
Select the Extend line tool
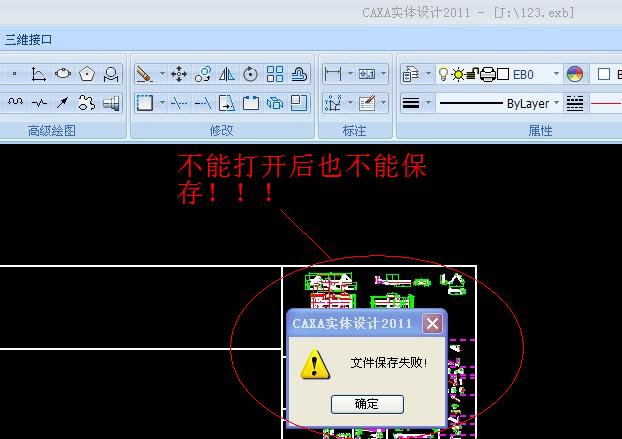203,103
